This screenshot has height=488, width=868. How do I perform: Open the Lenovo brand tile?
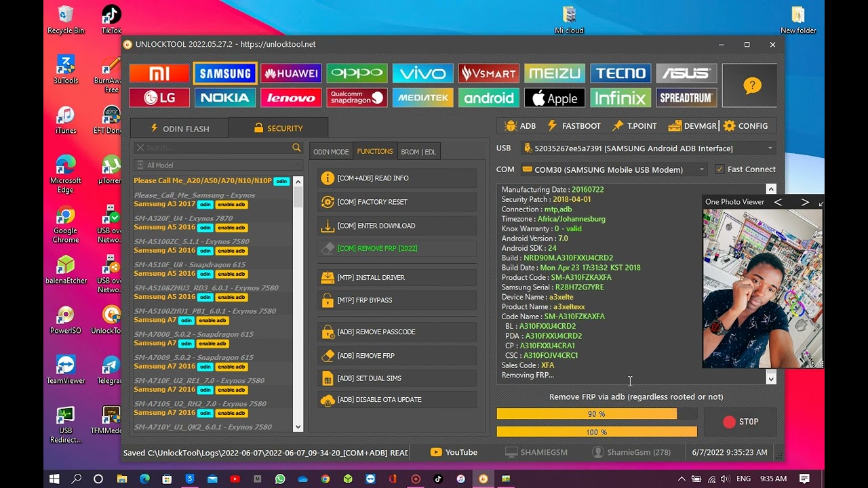tap(291, 98)
